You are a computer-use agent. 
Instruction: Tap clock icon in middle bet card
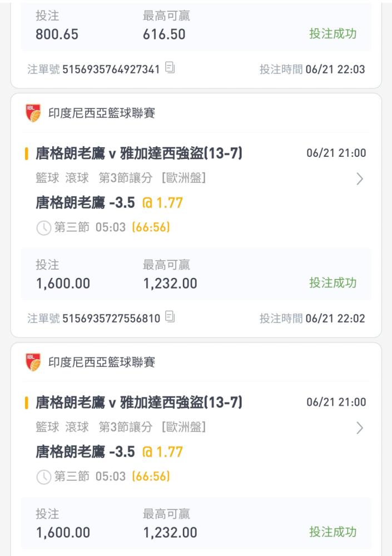[44, 227]
